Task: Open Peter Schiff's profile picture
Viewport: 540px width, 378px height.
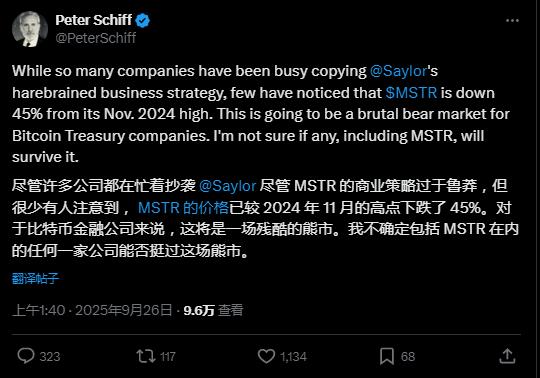Action: 30,29
